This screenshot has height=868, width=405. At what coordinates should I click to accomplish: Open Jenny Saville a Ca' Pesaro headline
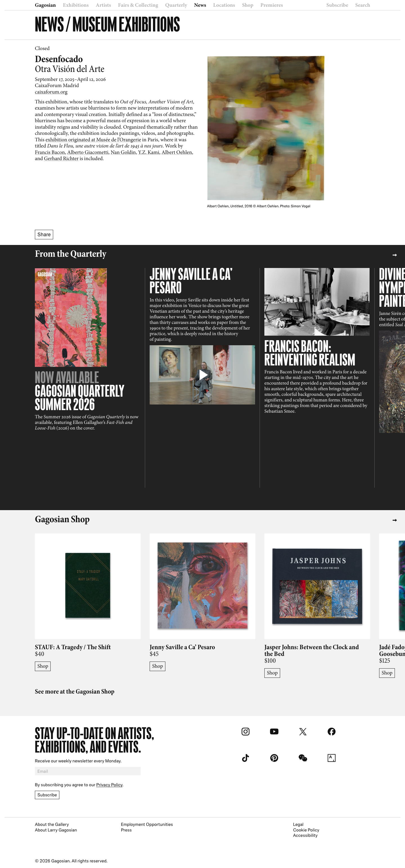point(191,281)
